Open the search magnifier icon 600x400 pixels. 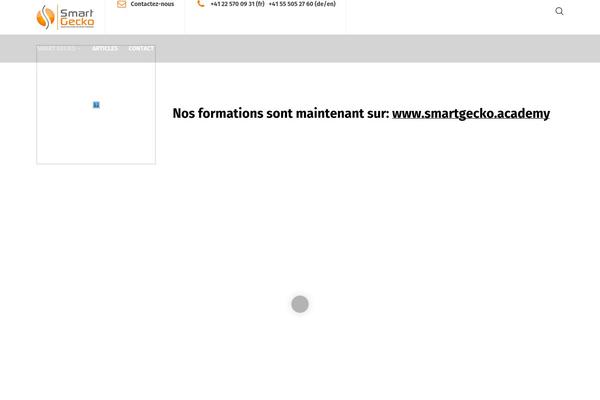pyautogui.click(x=559, y=11)
